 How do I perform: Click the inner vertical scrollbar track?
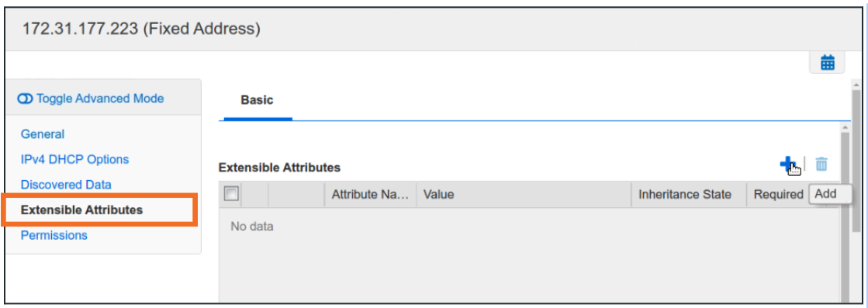click(845, 218)
